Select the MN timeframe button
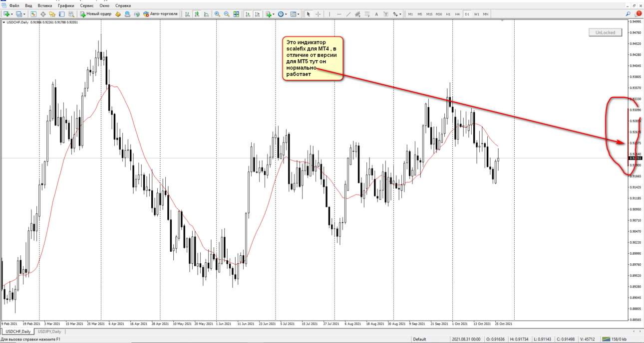Image resolution: width=644 pixels, height=343 pixels. coord(485,14)
